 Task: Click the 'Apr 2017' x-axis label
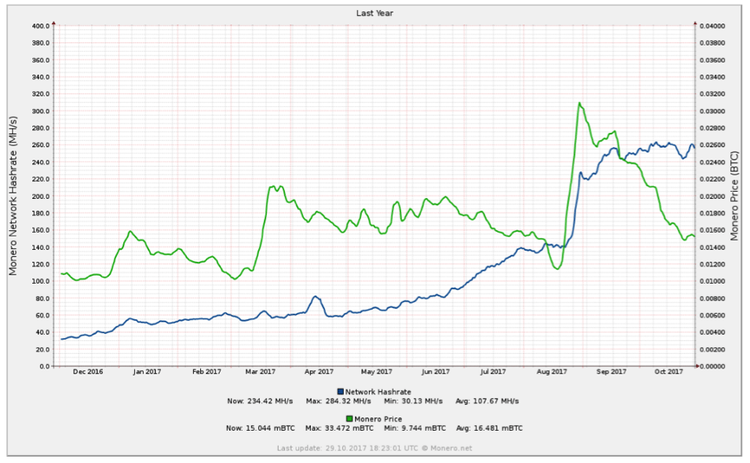tap(319, 372)
